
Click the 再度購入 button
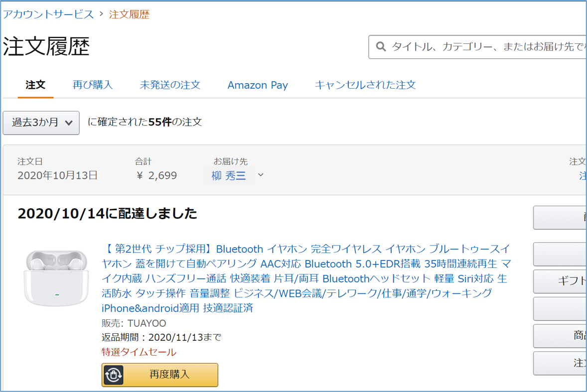point(160,375)
